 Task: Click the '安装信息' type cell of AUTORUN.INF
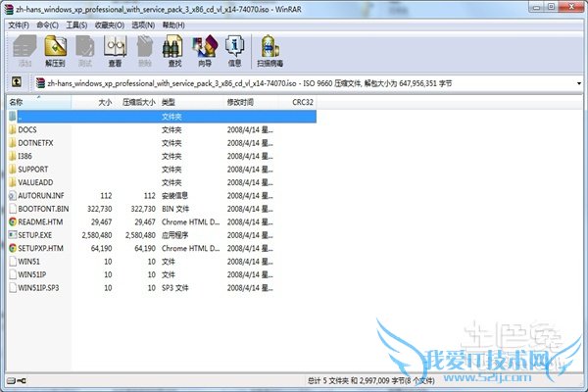click(174, 195)
